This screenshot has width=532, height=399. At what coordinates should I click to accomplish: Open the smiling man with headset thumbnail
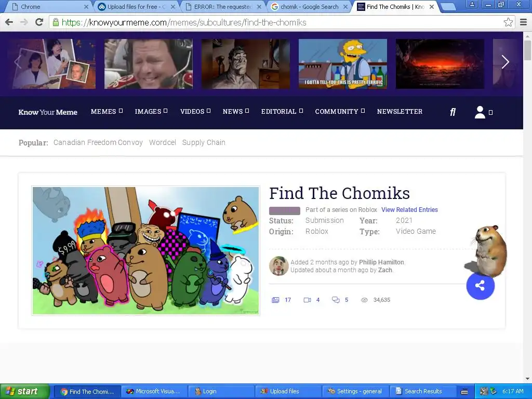point(148,64)
